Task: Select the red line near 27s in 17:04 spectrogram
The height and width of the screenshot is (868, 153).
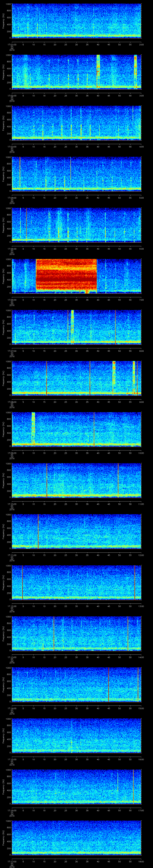Action: tap(71, 173)
